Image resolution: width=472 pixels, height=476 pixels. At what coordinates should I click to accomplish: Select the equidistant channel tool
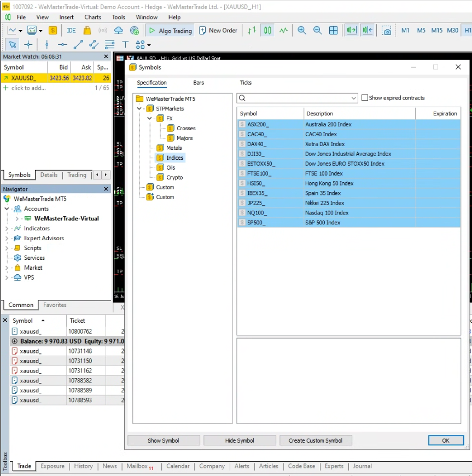(x=94, y=45)
